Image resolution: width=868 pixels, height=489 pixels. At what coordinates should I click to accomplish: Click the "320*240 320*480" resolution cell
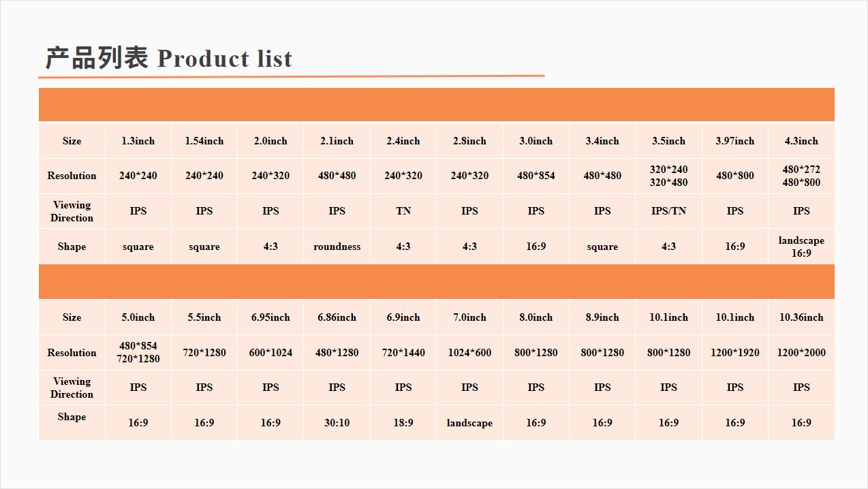tap(668, 176)
